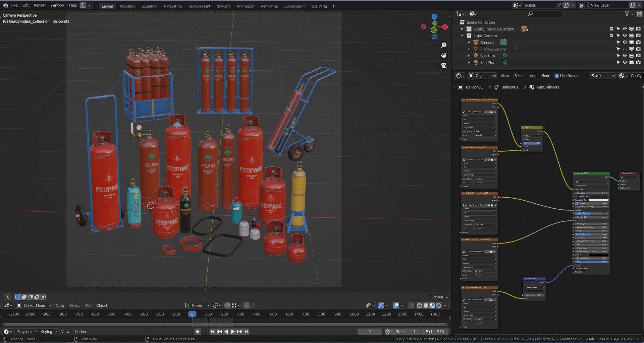Screen dimensions: 644x343
Task: Expand the Sun_Side object row
Action: (469, 63)
